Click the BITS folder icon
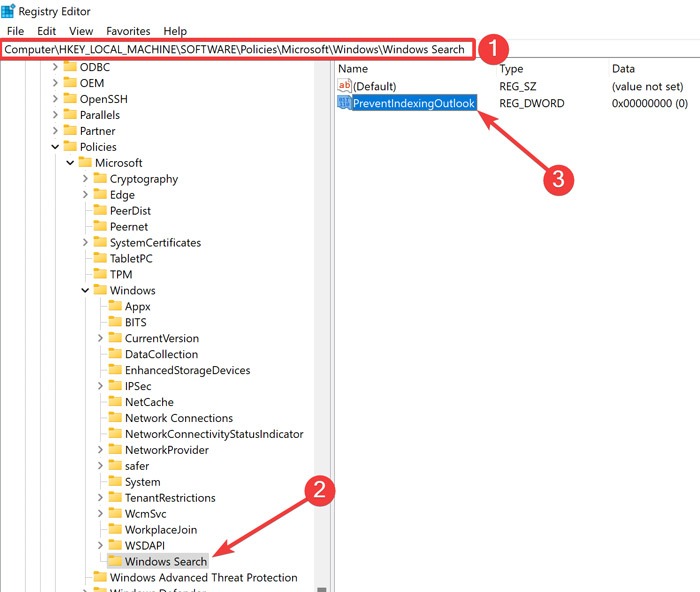 [x=116, y=322]
